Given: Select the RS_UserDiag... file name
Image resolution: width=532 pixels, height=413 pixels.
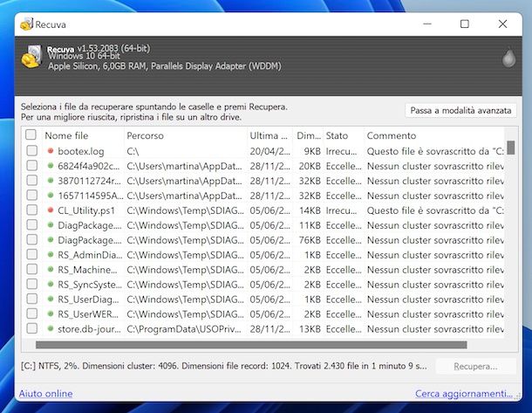Looking at the screenshot, I should (x=88, y=299).
